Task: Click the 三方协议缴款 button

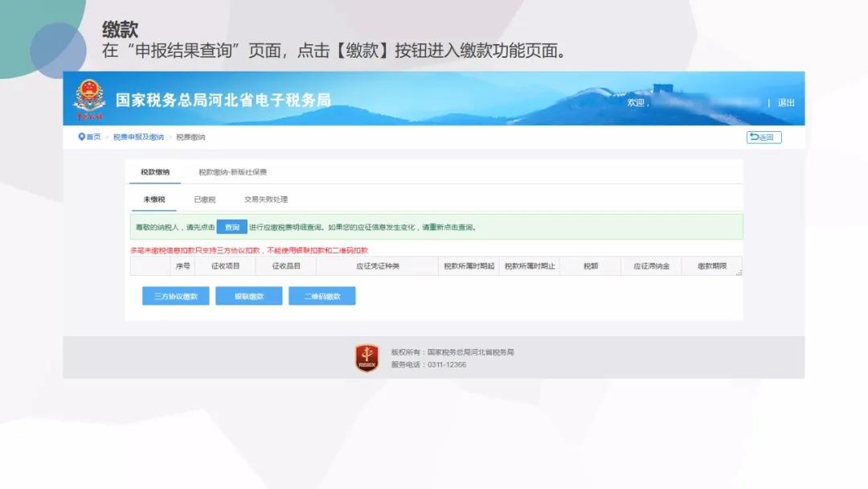Action: click(x=174, y=295)
